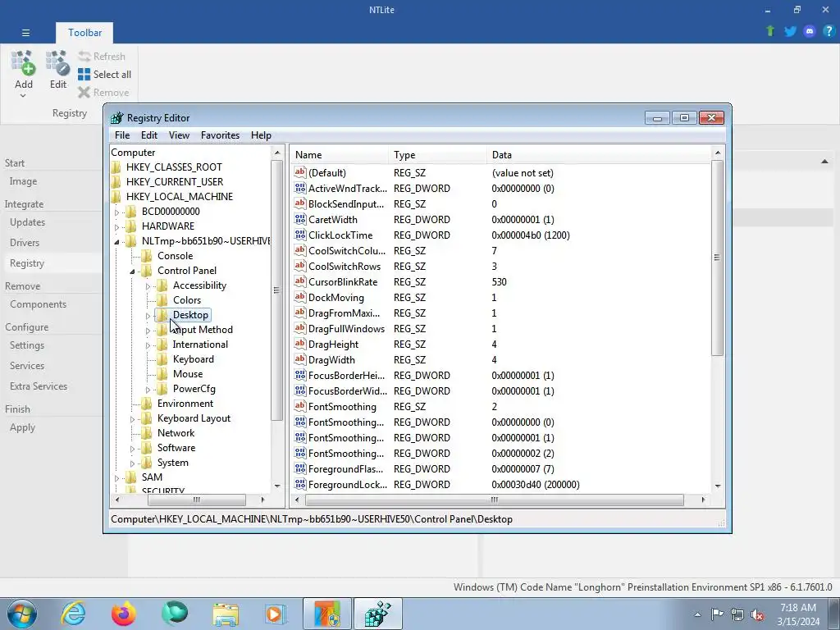Expand the Accessibility key
840x630 pixels.
coord(148,286)
